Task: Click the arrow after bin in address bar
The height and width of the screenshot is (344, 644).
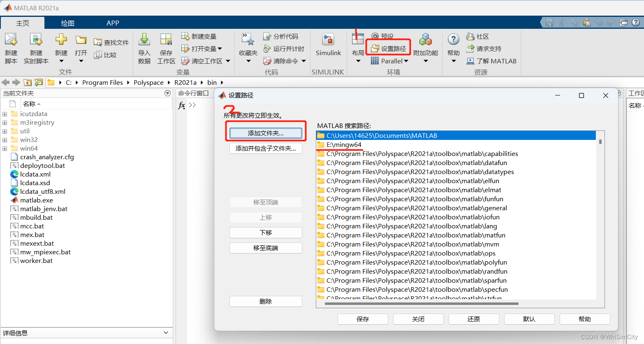Action: (x=222, y=82)
